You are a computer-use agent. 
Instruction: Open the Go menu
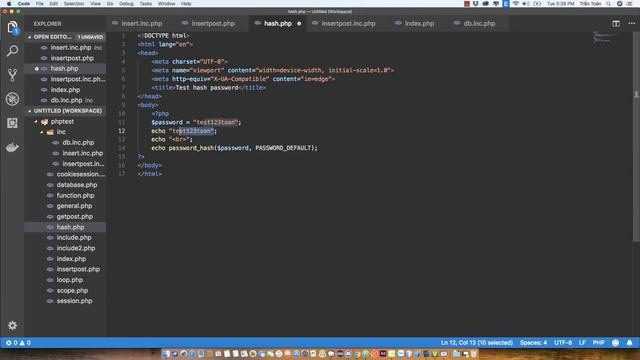coord(110,4)
